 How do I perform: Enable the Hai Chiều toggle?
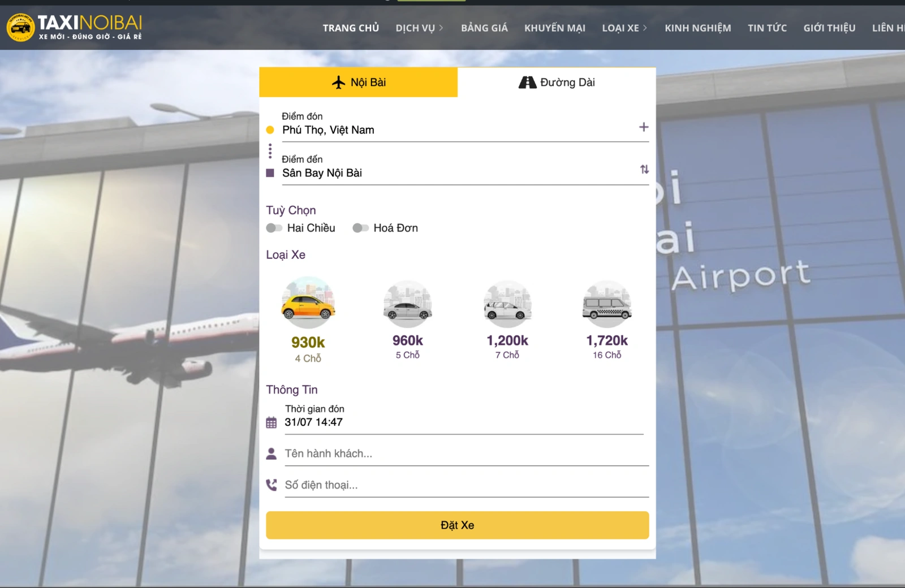[274, 228]
